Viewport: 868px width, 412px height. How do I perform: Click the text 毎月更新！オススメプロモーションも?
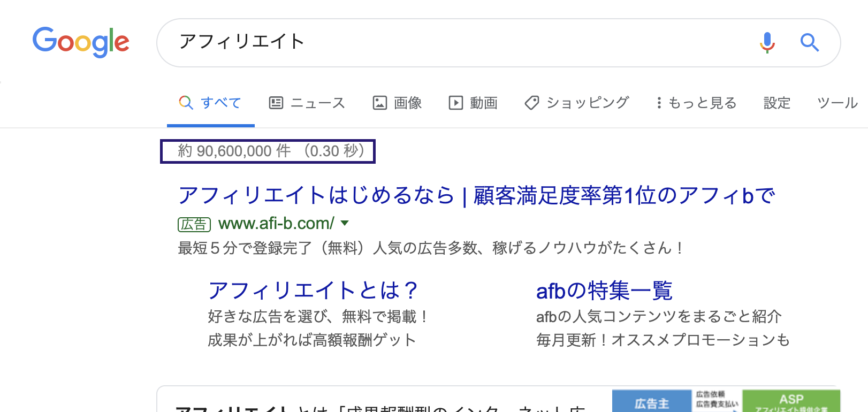click(x=663, y=340)
